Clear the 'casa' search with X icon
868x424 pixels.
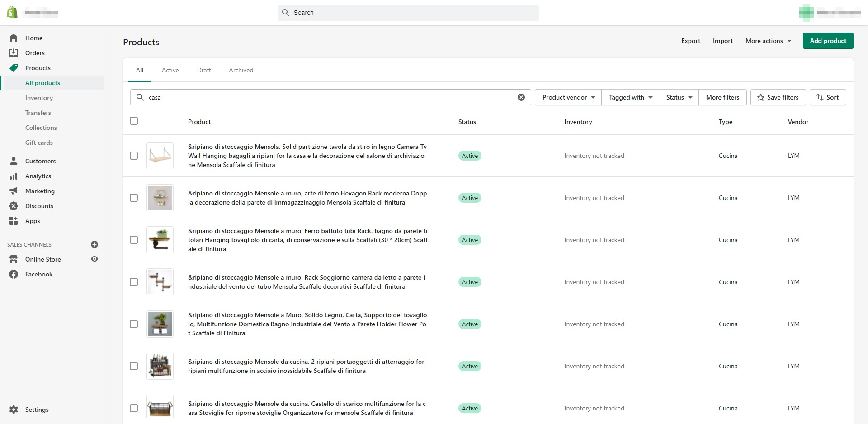tap(521, 97)
